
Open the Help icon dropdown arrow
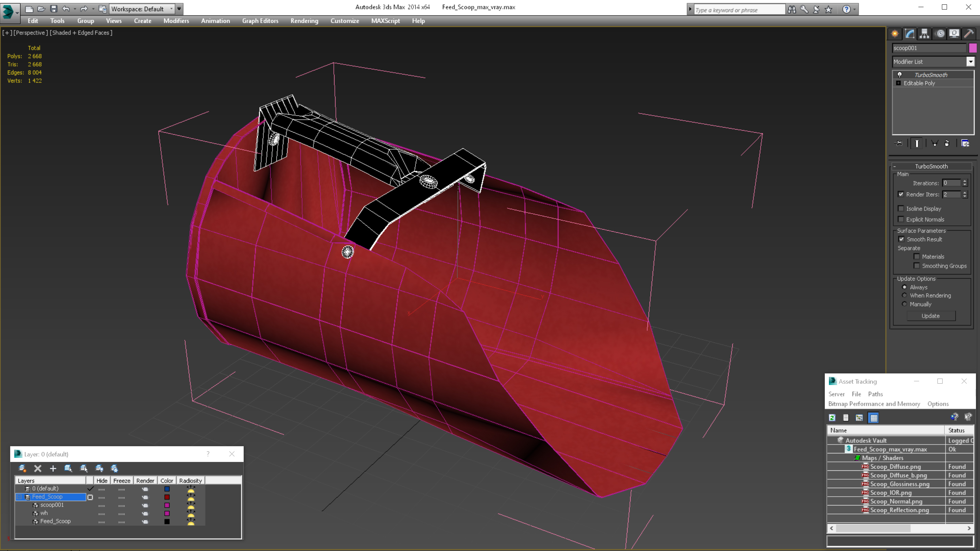pyautogui.click(x=855, y=9)
